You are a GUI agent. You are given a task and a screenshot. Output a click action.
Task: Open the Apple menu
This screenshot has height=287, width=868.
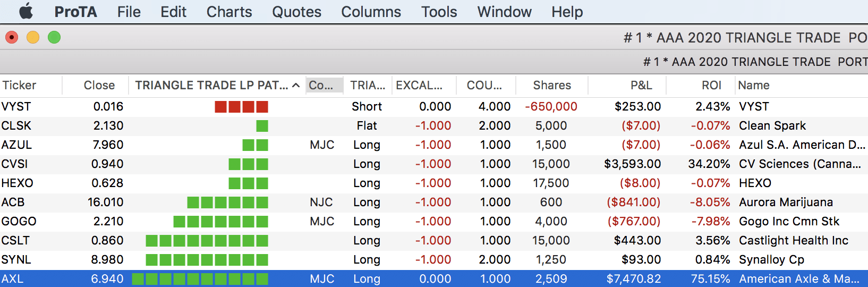[x=26, y=12]
